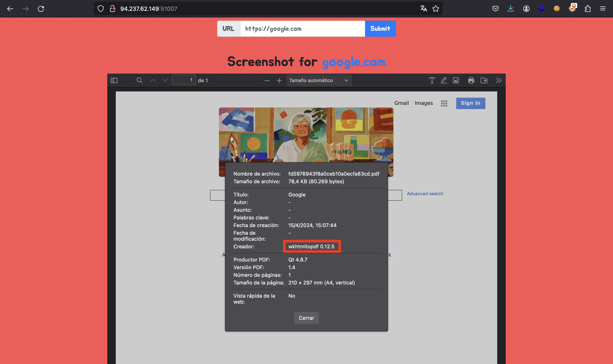Select the Qt 4.8.7 producer value
Screen dimensions: 613x364
pyautogui.click(x=298, y=260)
